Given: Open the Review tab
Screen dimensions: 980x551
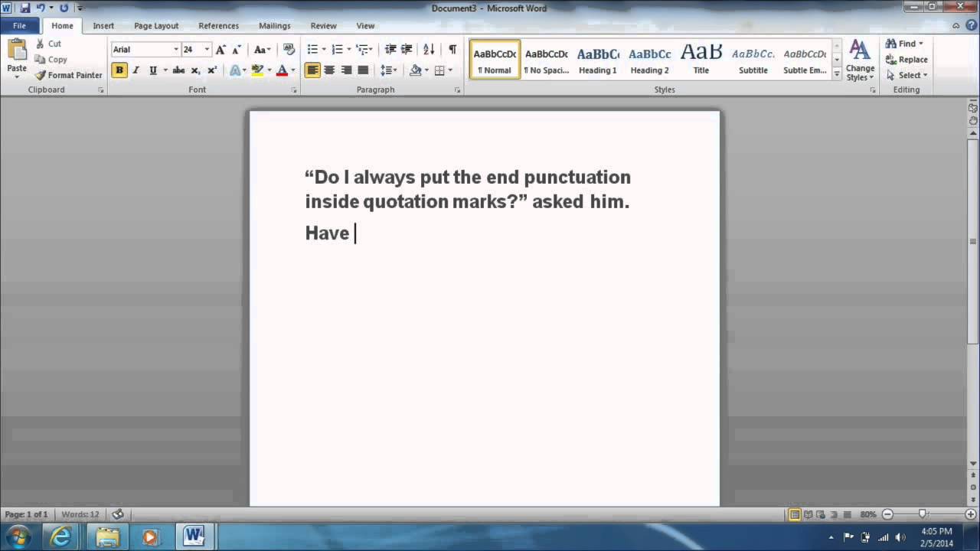Looking at the screenshot, I should (x=323, y=25).
